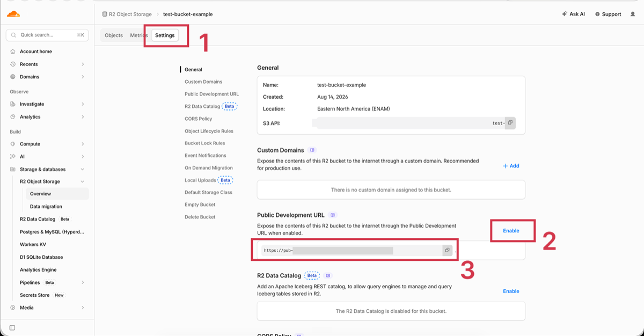Jump to Public Development URL nav item

point(211,94)
